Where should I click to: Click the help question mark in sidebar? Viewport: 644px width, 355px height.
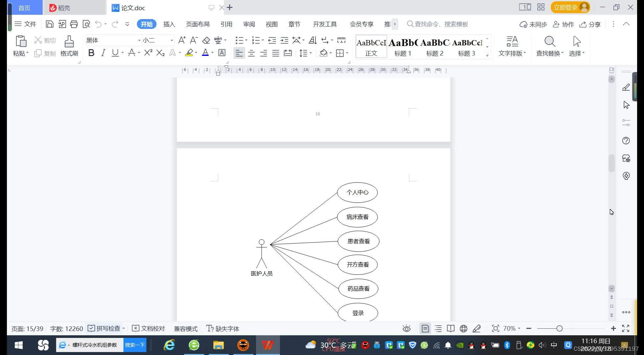[626, 141]
